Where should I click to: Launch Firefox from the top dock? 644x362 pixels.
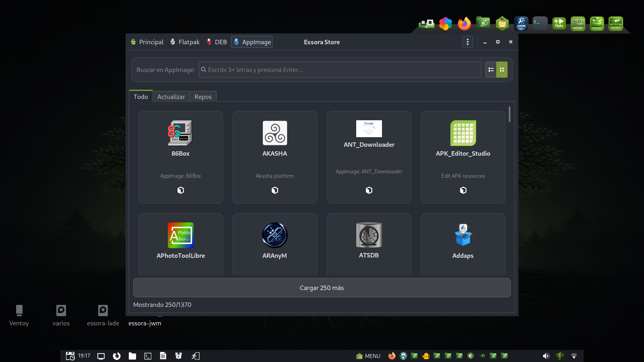[x=464, y=24]
